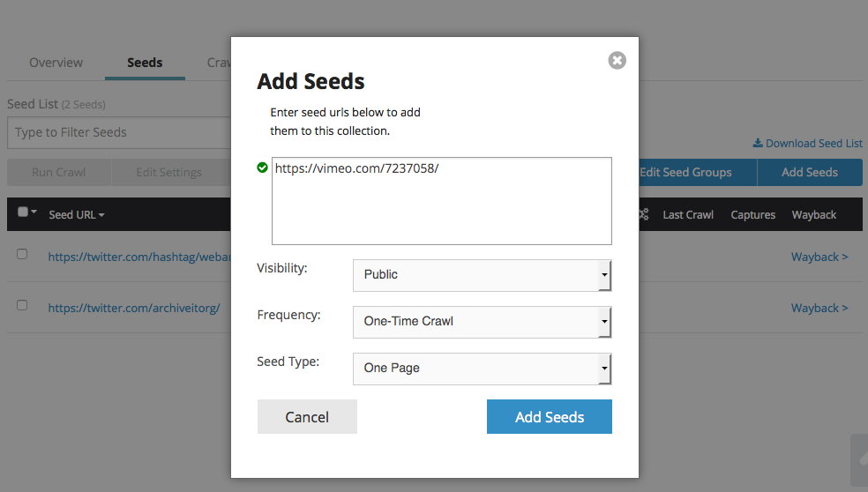Focus the Type to Filter Seeds field
Screen dimensions: 868x492
click(119, 132)
